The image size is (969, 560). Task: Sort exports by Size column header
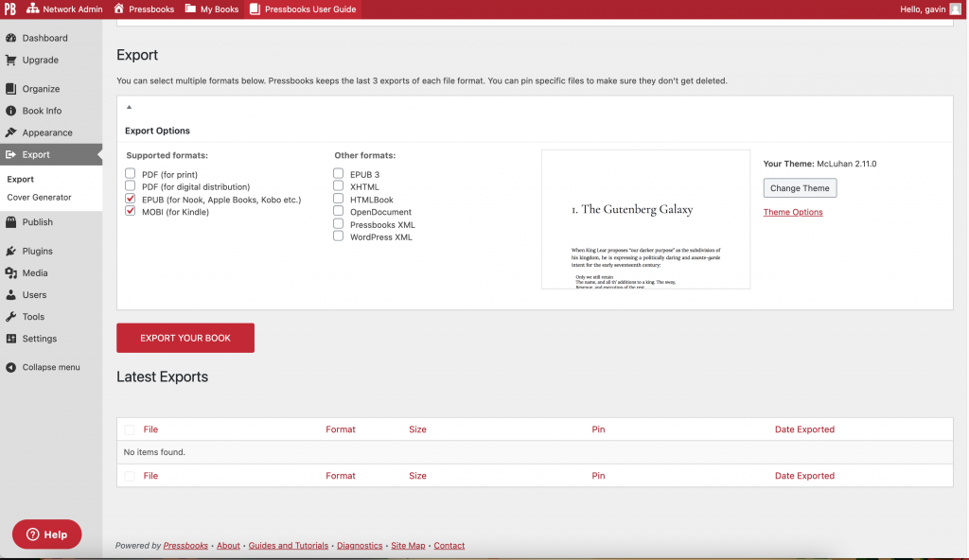pyautogui.click(x=417, y=429)
